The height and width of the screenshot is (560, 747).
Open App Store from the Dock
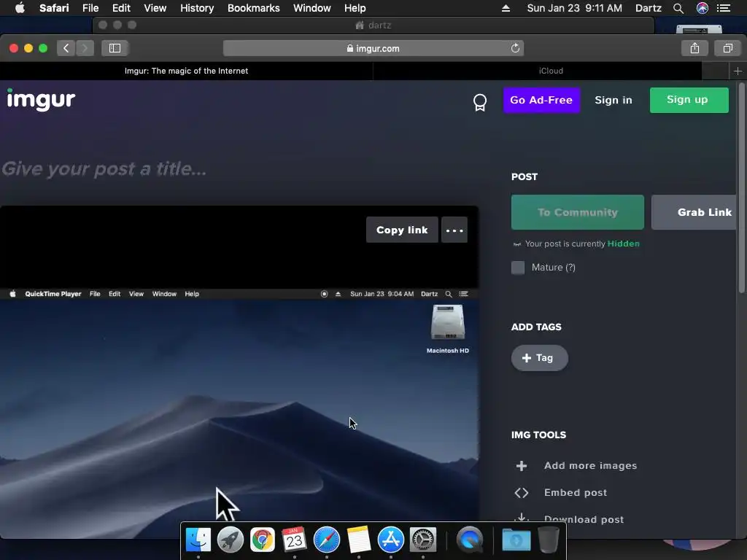(391, 540)
